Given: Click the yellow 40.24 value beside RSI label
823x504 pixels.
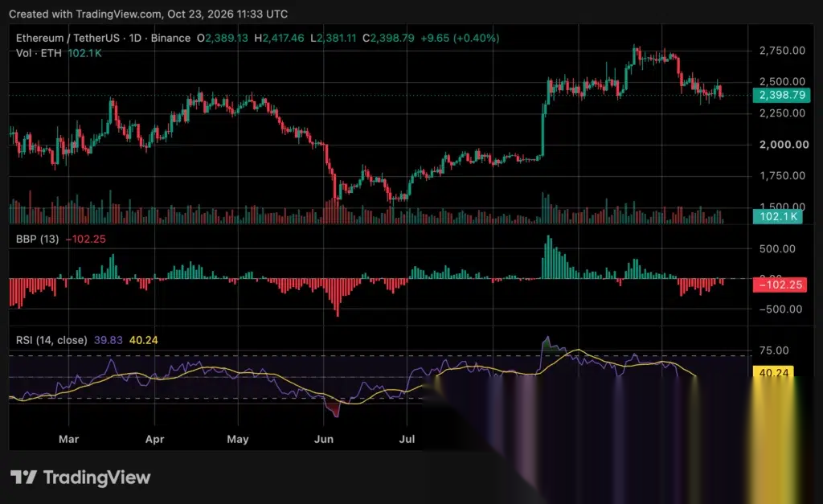Looking at the screenshot, I should [x=143, y=340].
